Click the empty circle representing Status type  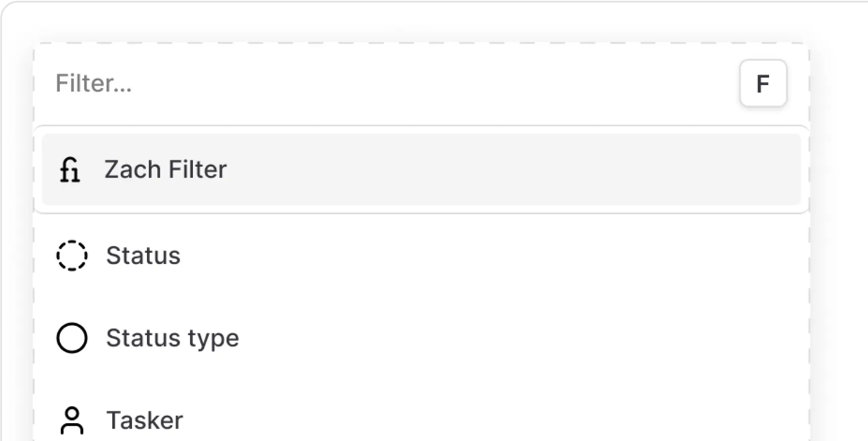click(72, 338)
